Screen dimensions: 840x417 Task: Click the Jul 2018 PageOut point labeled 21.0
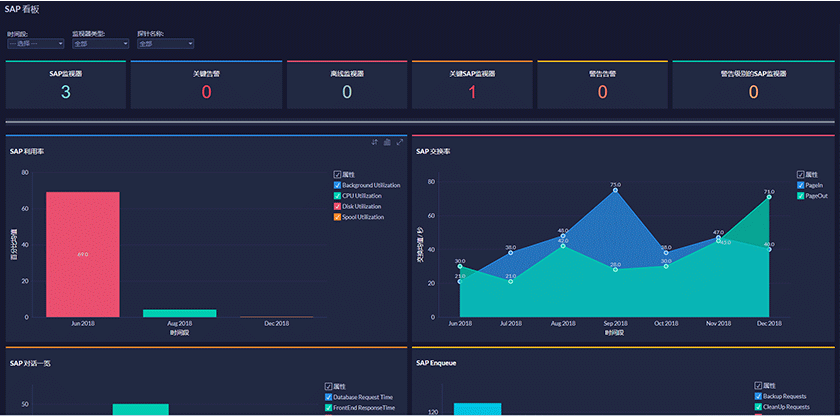pos(511,281)
